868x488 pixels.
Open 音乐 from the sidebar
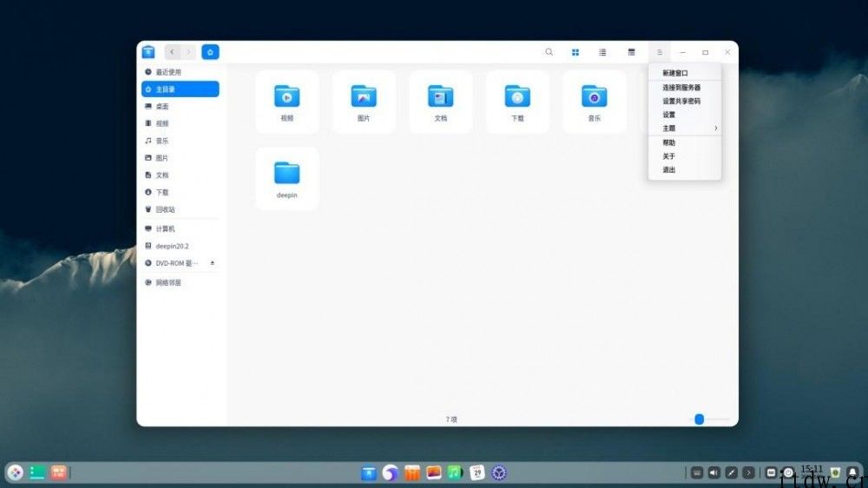point(180,141)
